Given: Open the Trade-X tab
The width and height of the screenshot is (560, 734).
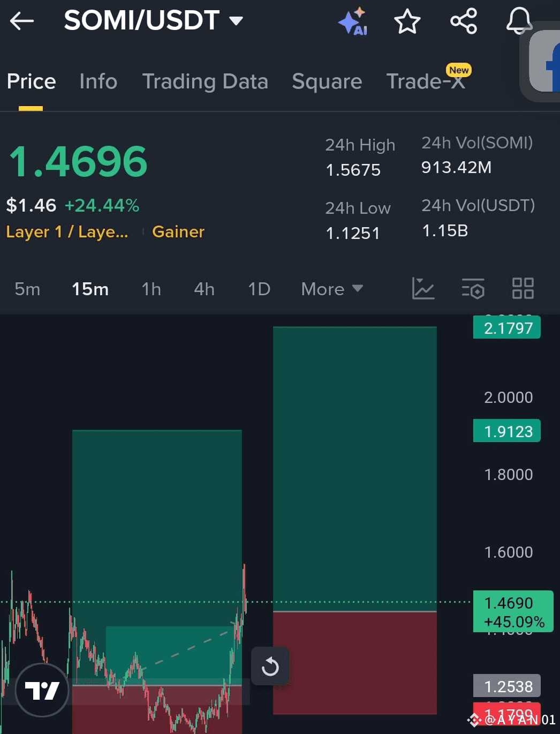Looking at the screenshot, I should (x=426, y=81).
